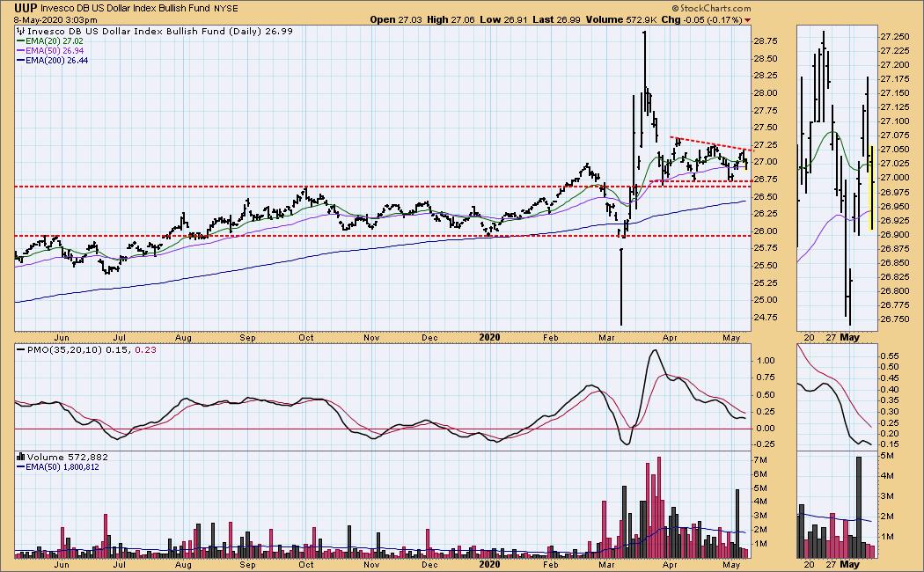Click the yellow-highlighted latest price bar

(x=871, y=187)
